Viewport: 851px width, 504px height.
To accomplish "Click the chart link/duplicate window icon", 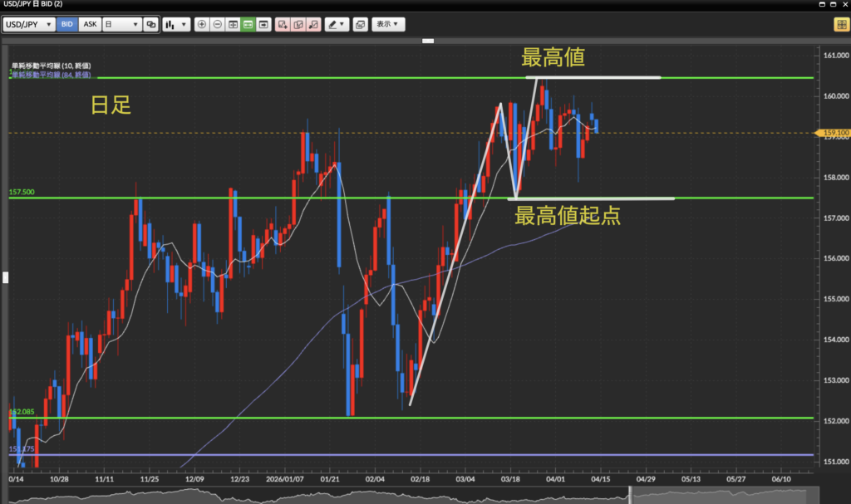I will (150, 24).
